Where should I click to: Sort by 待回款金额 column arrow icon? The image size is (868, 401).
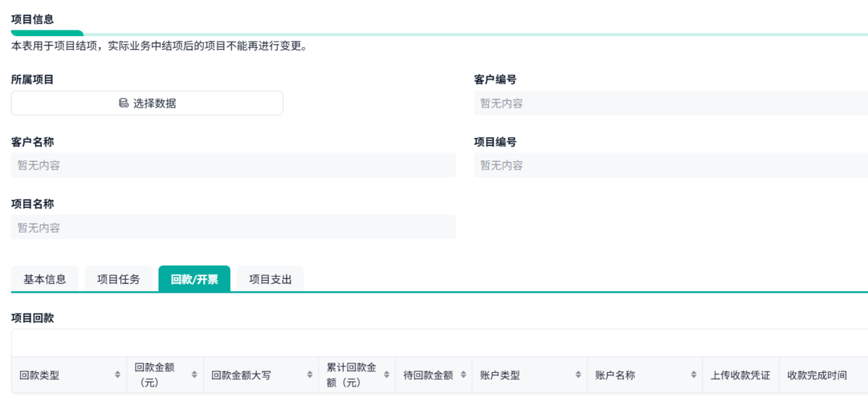[463, 375]
